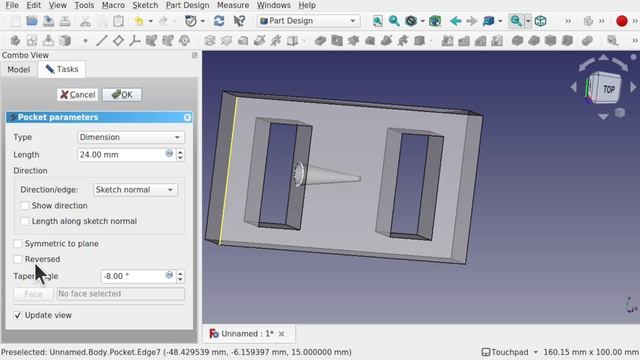The width and height of the screenshot is (640, 360).
Task: Click the No face selected field
Action: click(x=120, y=294)
